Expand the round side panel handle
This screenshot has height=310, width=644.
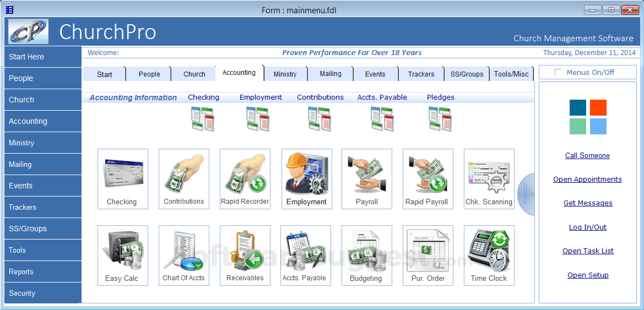click(x=526, y=194)
